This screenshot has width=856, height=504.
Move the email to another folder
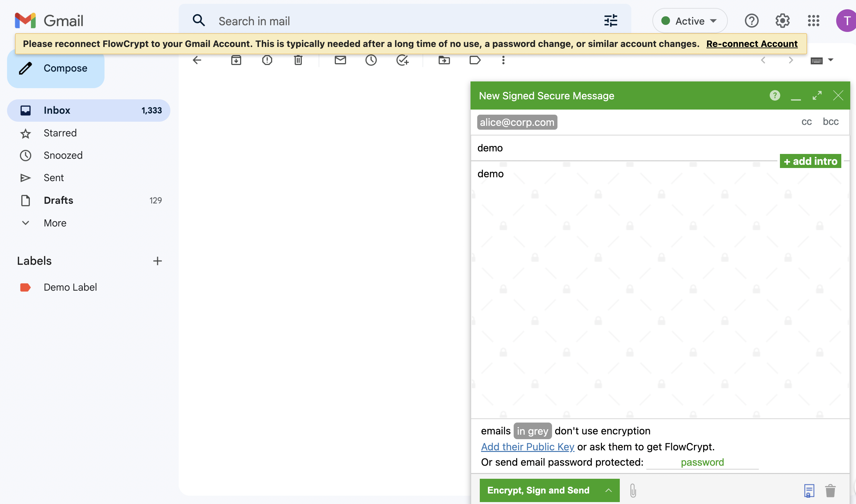[x=444, y=60]
